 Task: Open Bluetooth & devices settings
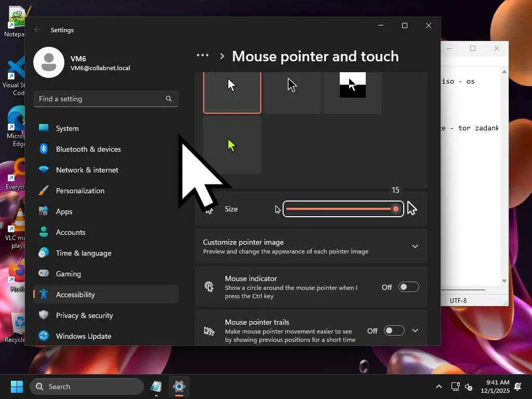pyautogui.click(x=106, y=149)
